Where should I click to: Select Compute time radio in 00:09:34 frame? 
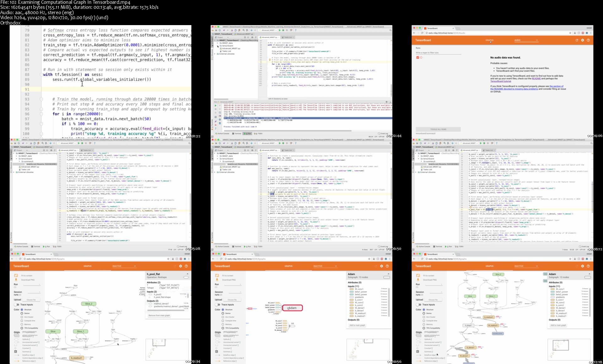[x=22, y=321]
